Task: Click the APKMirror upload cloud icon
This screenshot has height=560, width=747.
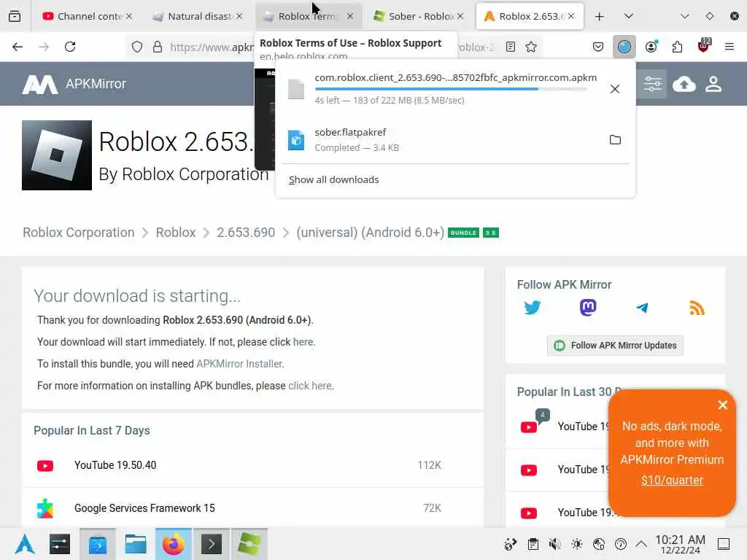Action: [684, 85]
